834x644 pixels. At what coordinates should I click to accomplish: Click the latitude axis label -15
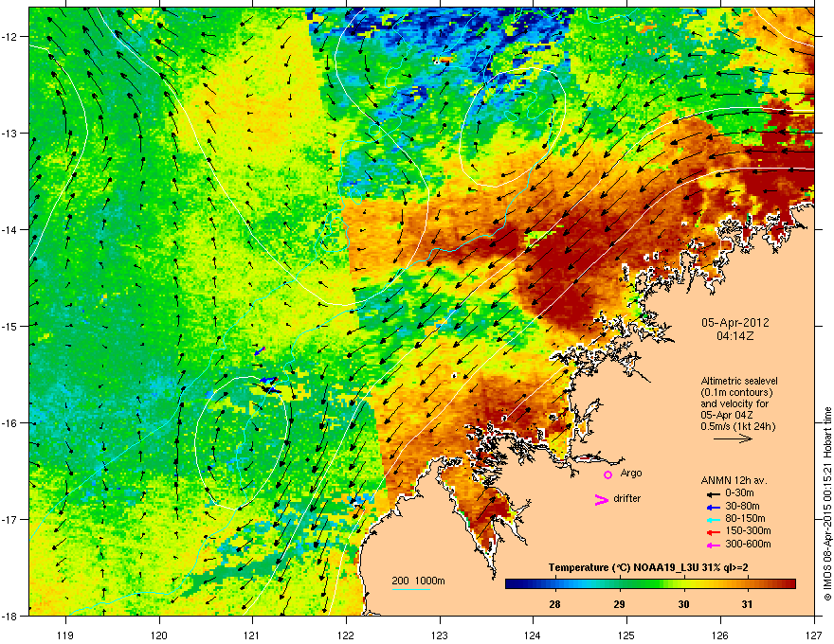[x=10, y=326]
